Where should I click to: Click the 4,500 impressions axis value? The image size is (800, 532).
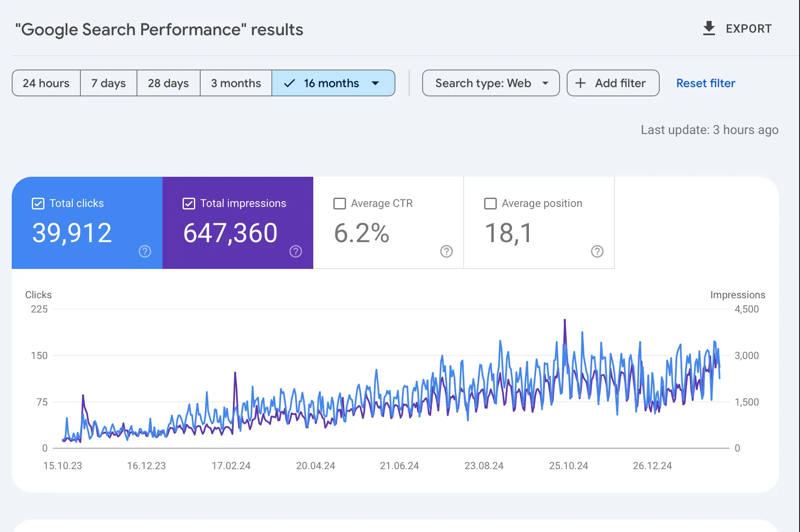click(747, 309)
